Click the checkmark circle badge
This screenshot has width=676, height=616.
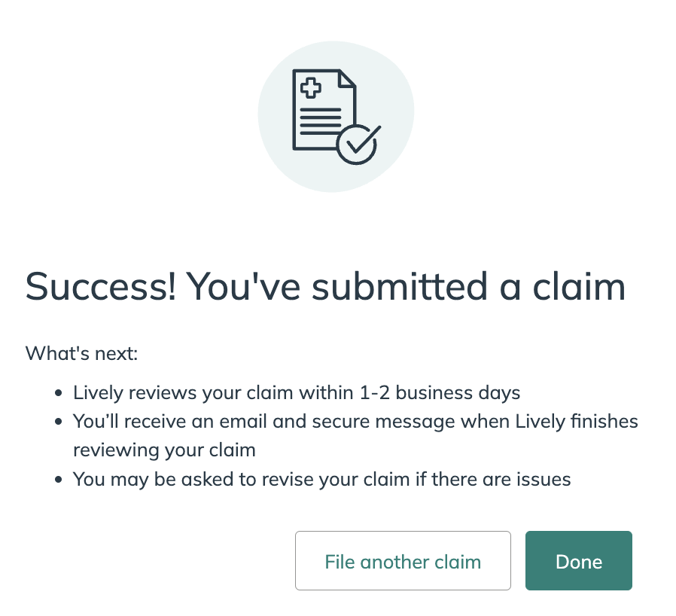click(358, 145)
